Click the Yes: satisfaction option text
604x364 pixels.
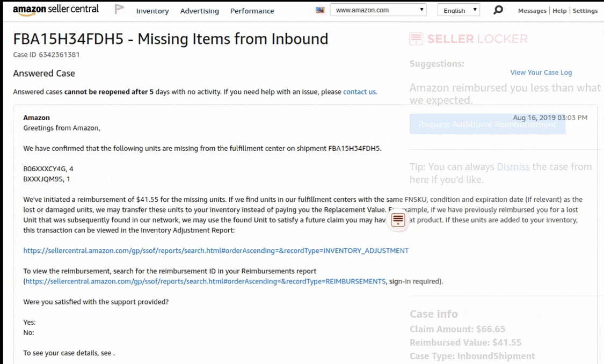point(30,323)
